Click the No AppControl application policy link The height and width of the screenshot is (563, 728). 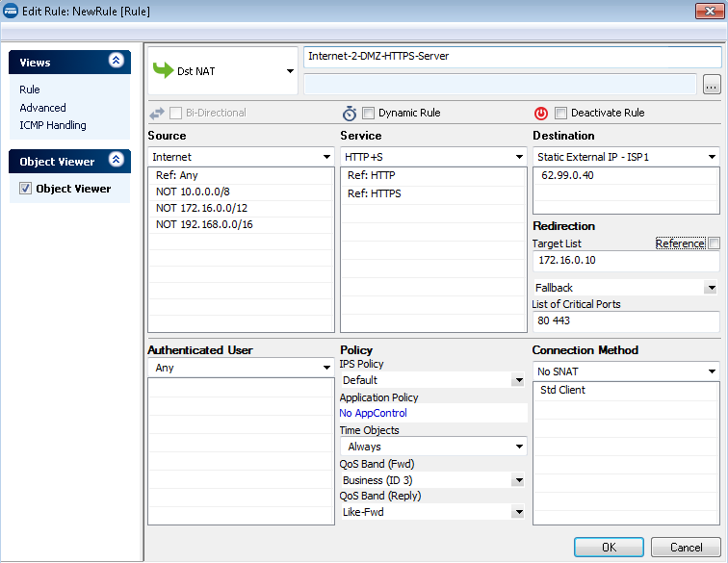(x=373, y=413)
